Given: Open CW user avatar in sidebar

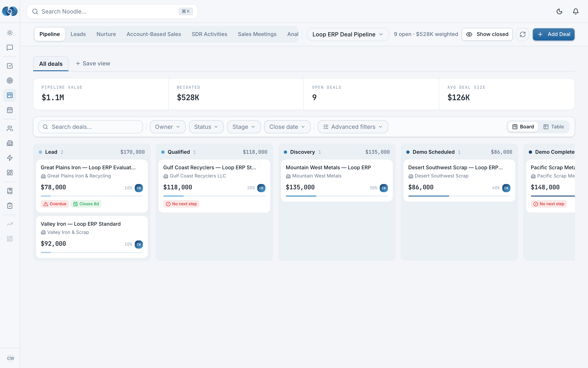Looking at the screenshot, I should [x=10, y=358].
